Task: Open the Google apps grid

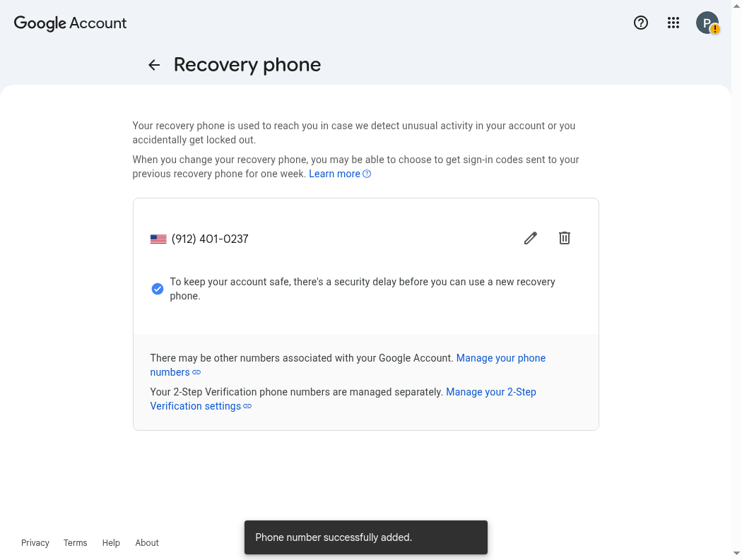Action: point(673,23)
